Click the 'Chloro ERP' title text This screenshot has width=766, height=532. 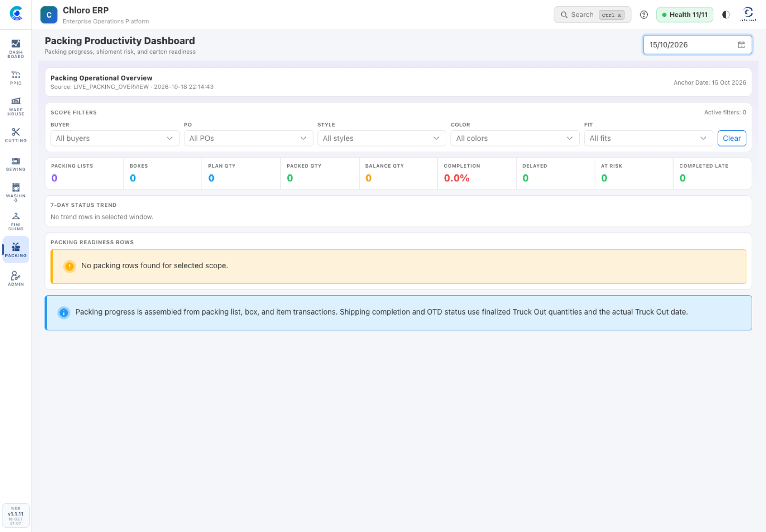tap(86, 10)
